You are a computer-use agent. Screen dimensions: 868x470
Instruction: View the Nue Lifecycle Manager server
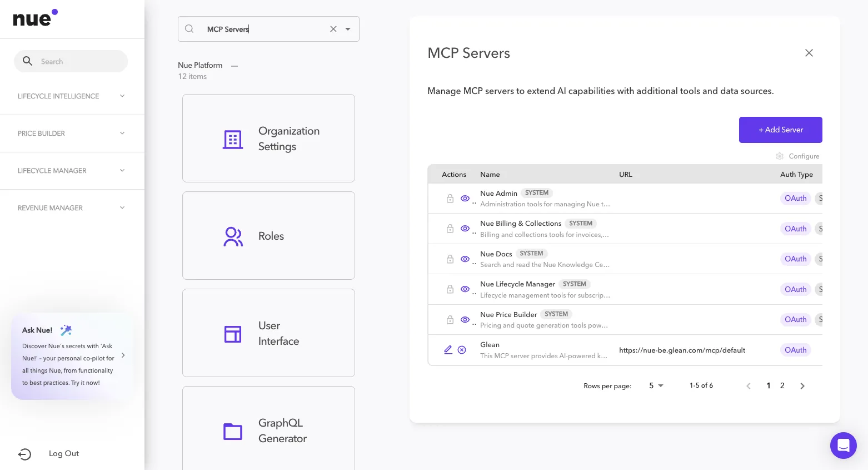pos(465,289)
